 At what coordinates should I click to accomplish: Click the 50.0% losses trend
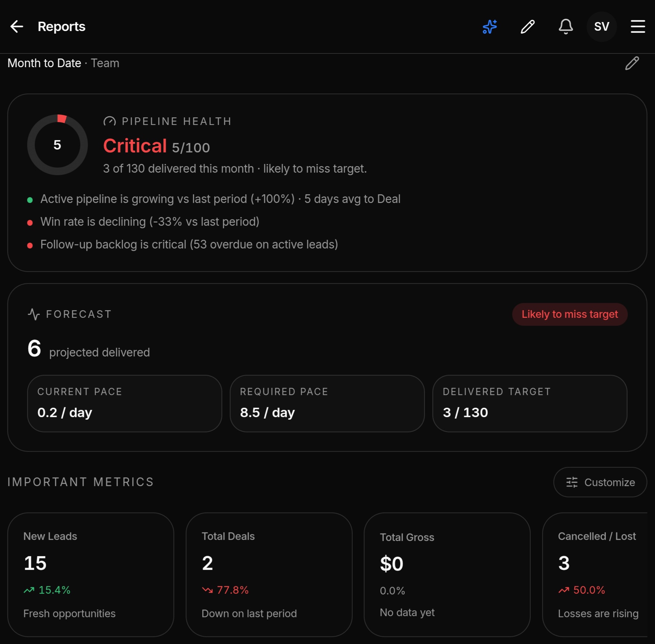click(582, 590)
